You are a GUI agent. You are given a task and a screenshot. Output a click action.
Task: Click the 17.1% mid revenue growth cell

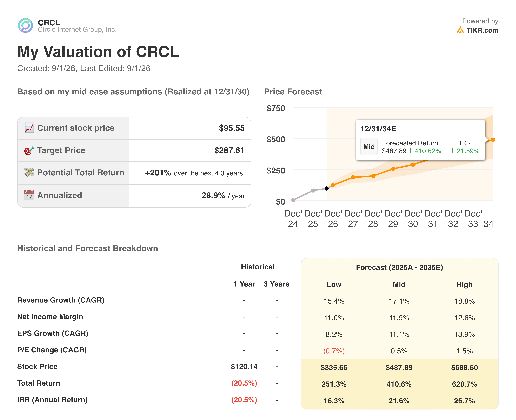tap(399, 301)
